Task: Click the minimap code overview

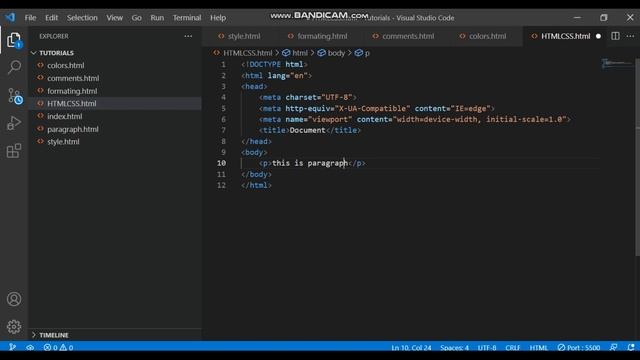Action: (x=617, y=63)
